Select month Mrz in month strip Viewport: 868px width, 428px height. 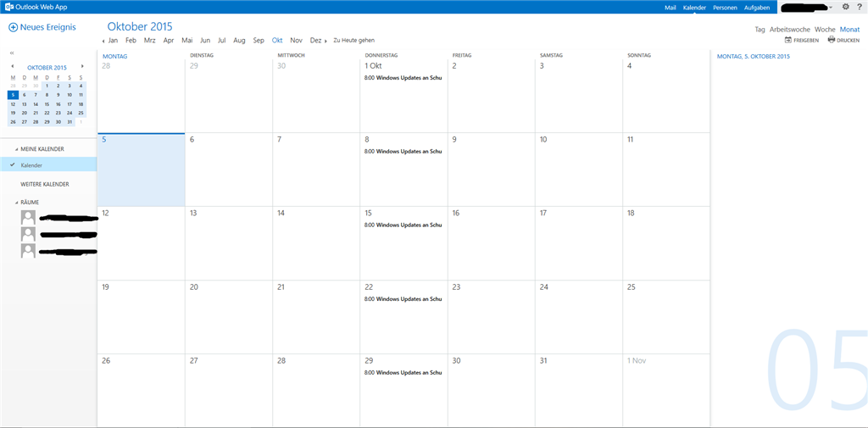149,41
